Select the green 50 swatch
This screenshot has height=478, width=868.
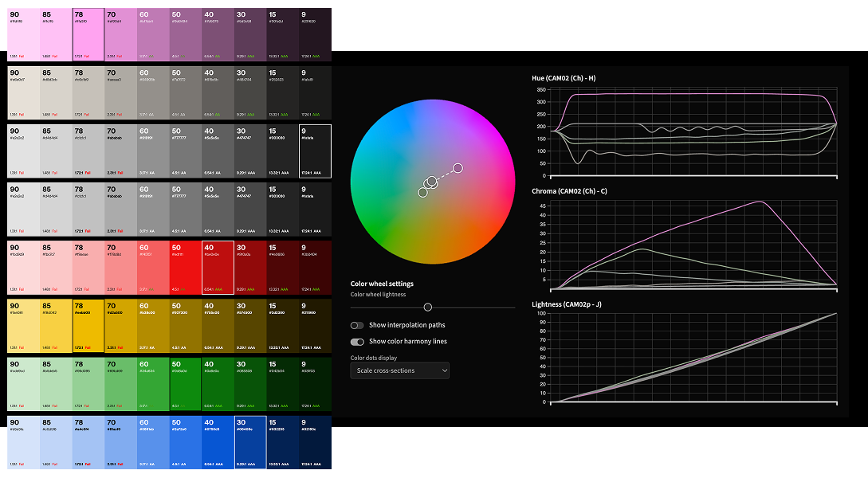click(186, 384)
